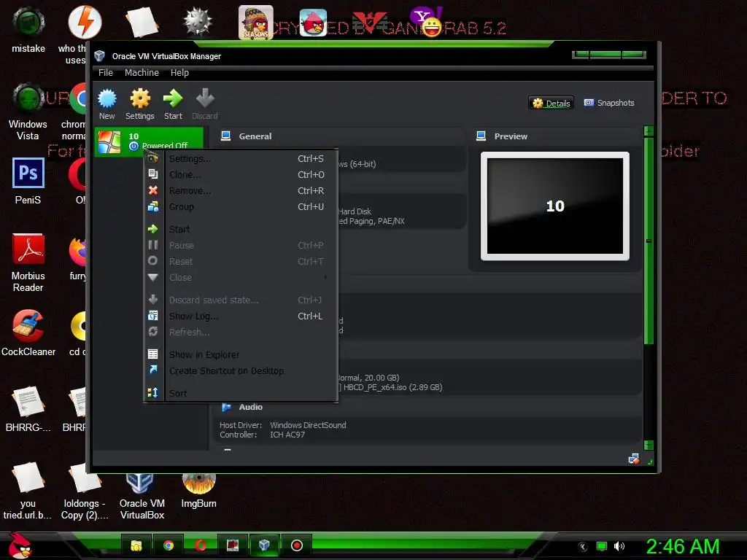747x560 pixels.
Task: Choose Show Log... in the context menu
Action: click(241, 316)
